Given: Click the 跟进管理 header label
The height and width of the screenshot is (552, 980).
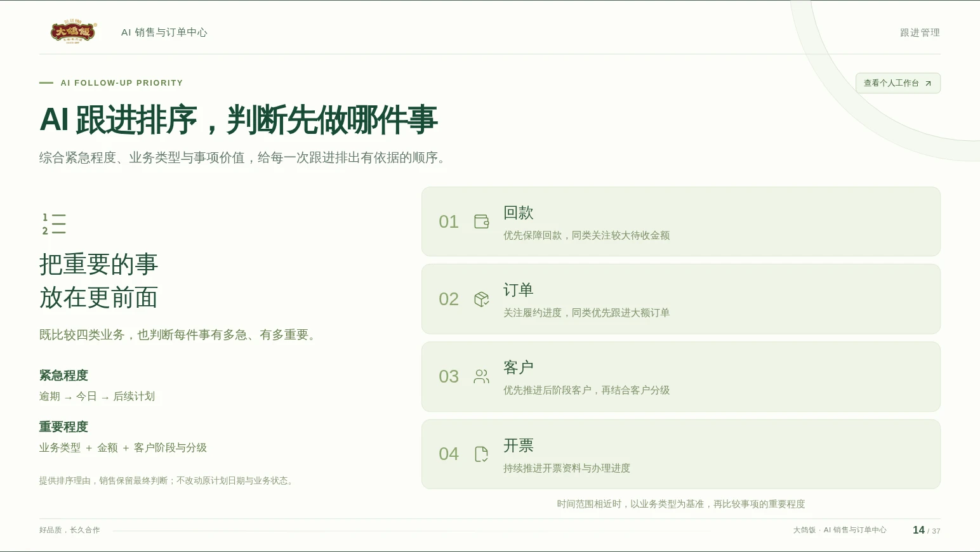Looking at the screenshot, I should coord(920,32).
